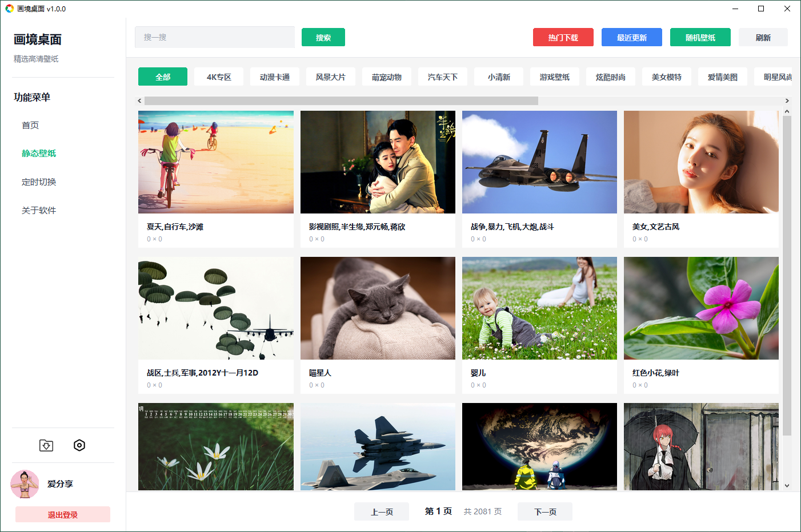Viewport: 801px width, 532px height.
Task: Go to next page with 下一页
Action: point(545,511)
